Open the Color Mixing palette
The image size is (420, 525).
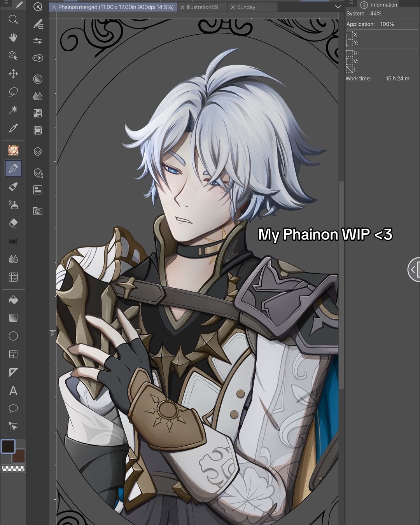click(x=38, y=96)
